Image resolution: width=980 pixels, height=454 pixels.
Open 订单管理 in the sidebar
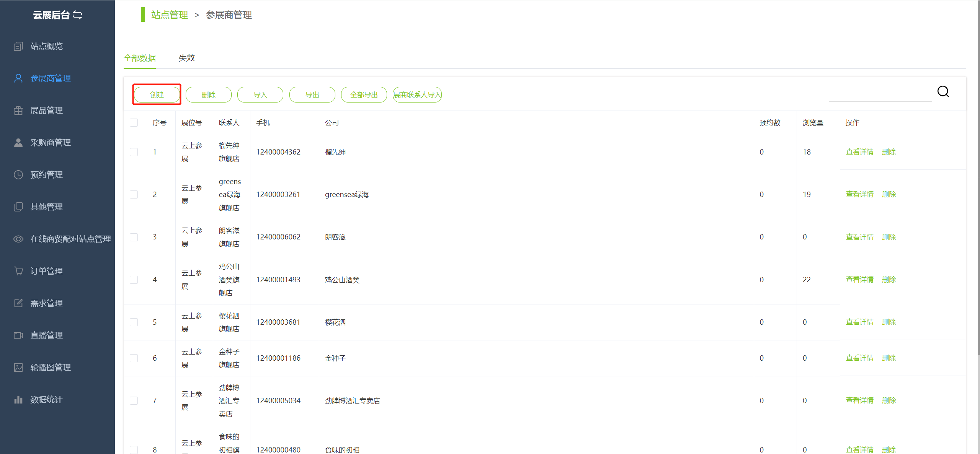pos(47,271)
